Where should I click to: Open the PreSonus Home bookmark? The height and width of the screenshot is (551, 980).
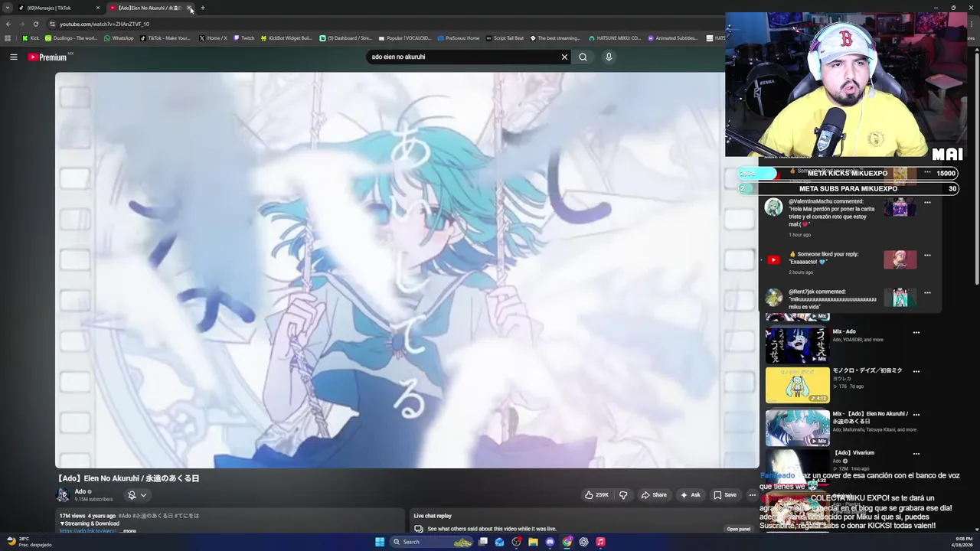[458, 38]
